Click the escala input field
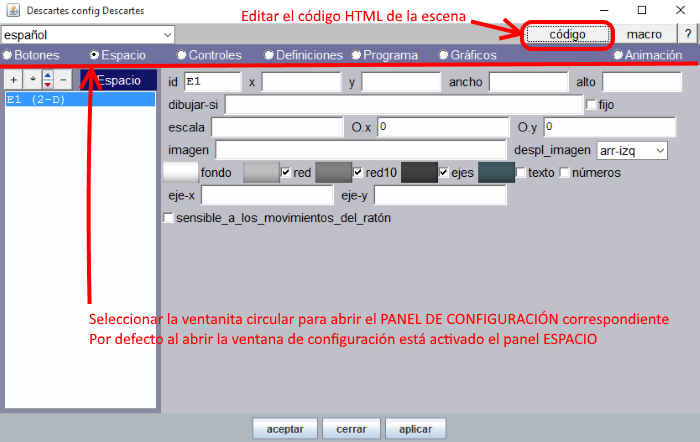Screen dimensions: 700x442 (x=277, y=127)
